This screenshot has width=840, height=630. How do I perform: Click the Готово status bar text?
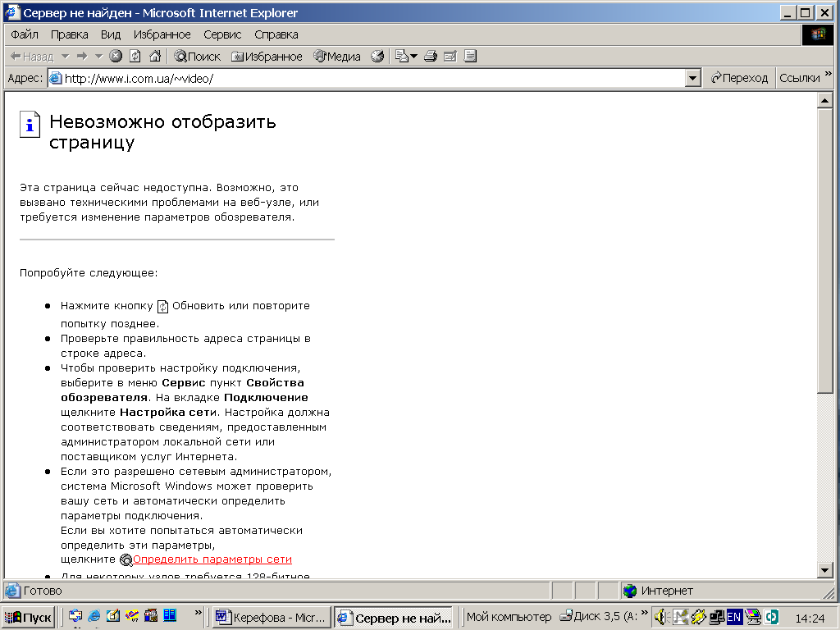tap(43, 591)
